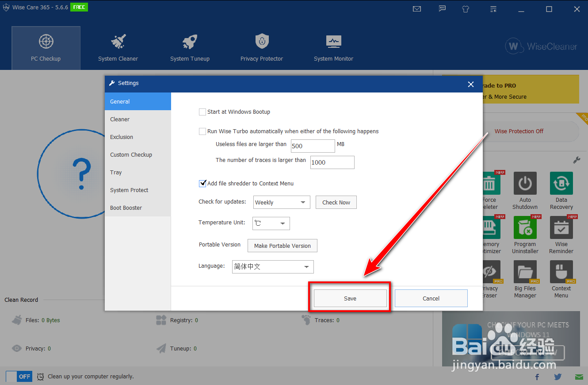Toggle the scheduled cleanup OFF switch
The image size is (588, 385).
pos(19,377)
